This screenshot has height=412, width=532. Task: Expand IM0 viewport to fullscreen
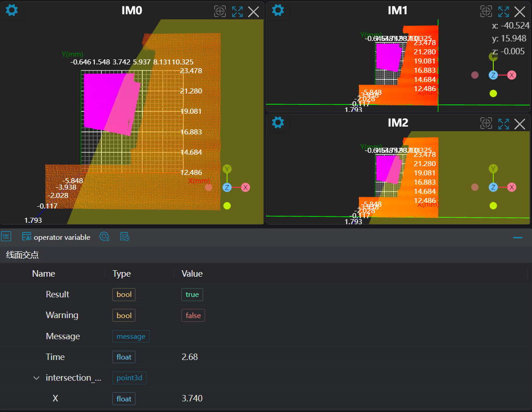coord(237,12)
